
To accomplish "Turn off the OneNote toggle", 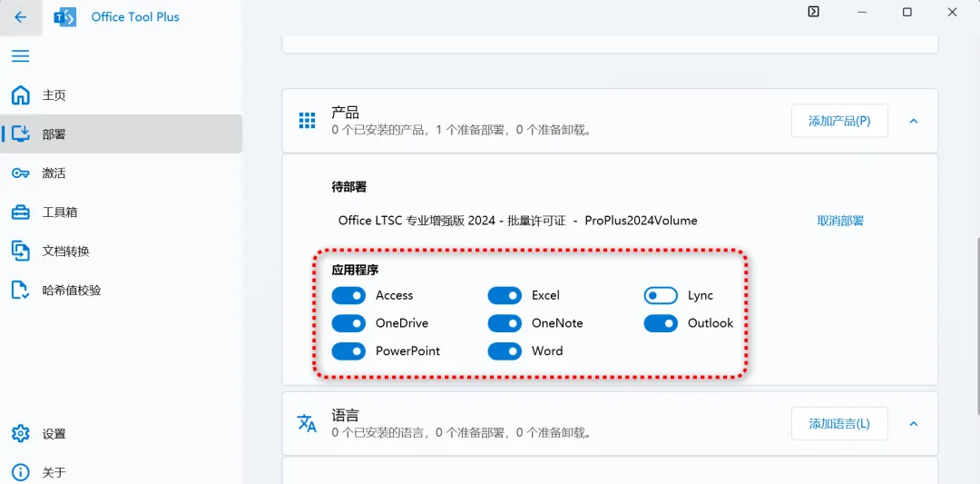I will 505,323.
